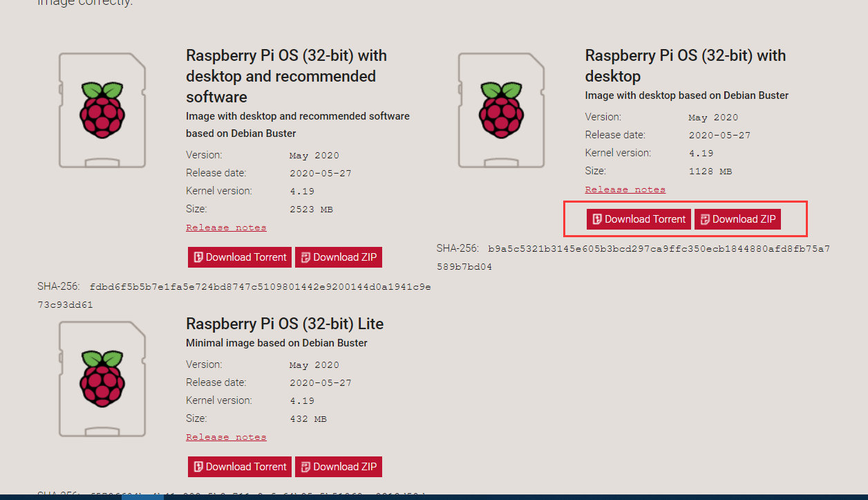Click the '1128 MB' size value
The width and height of the screenshot is (868, 500).
pos(710,172)
